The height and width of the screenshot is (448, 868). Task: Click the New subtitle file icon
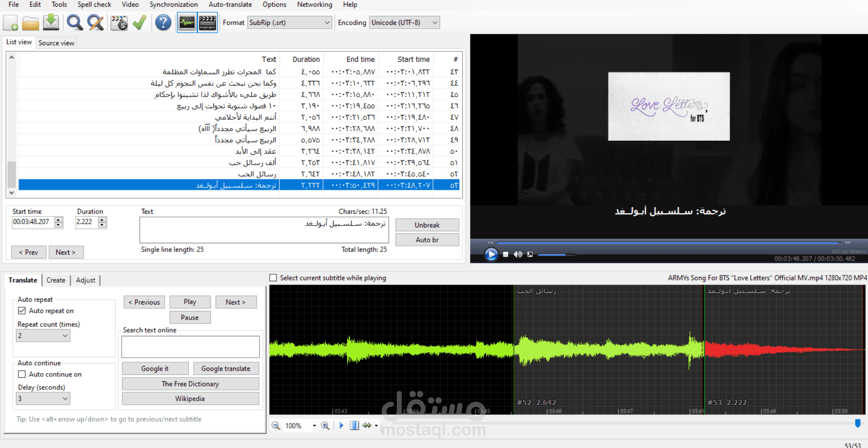(x=10, y=23)
